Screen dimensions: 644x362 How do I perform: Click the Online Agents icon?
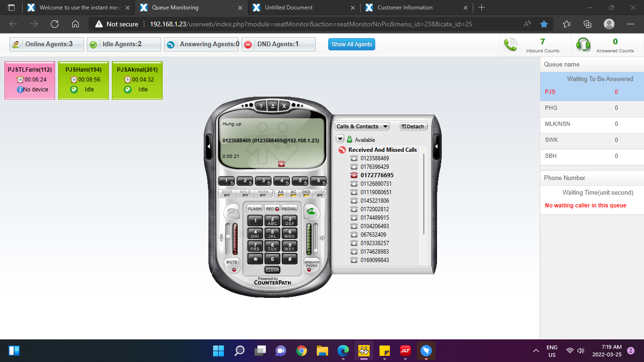coord(17,44)
